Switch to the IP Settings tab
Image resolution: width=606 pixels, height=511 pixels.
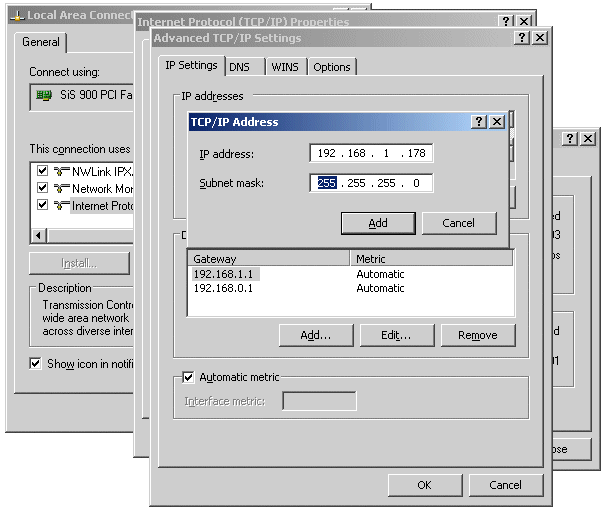pos(191,65)
